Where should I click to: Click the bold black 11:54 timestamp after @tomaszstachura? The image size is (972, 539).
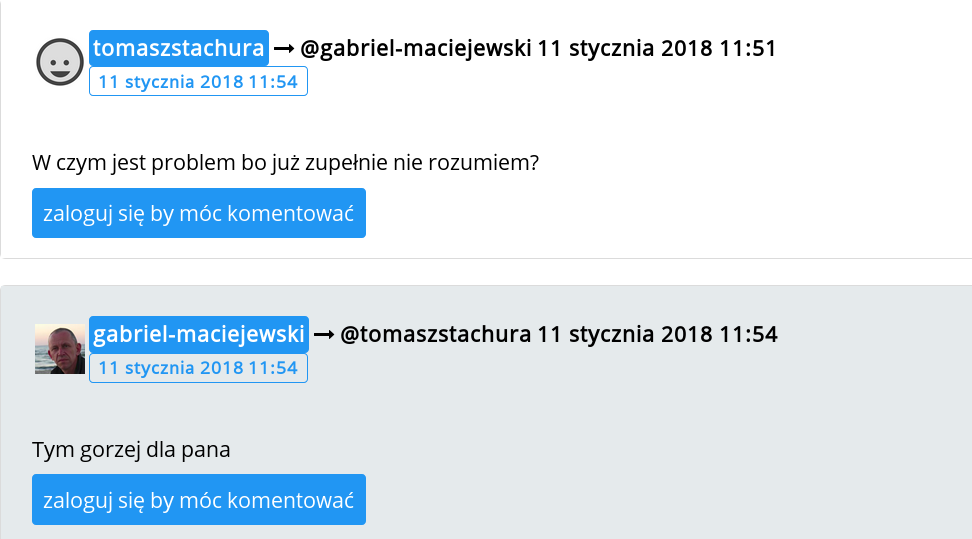[657, 335]
